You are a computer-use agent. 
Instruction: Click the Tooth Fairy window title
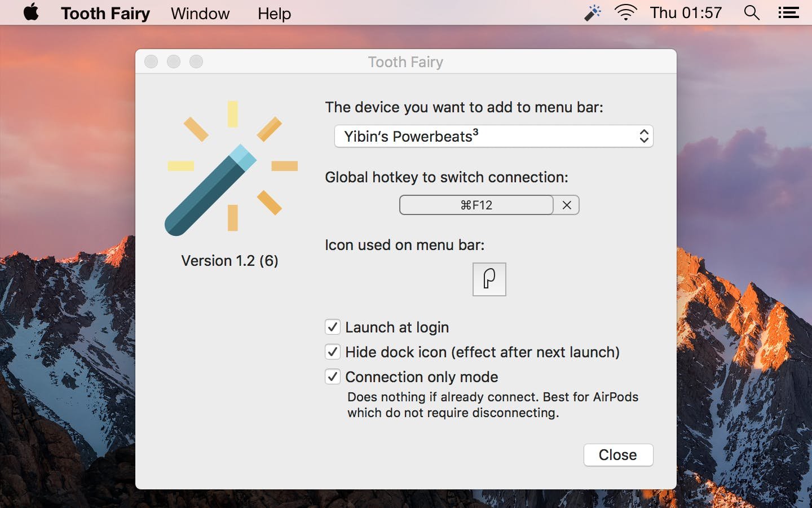coord(405,62)
